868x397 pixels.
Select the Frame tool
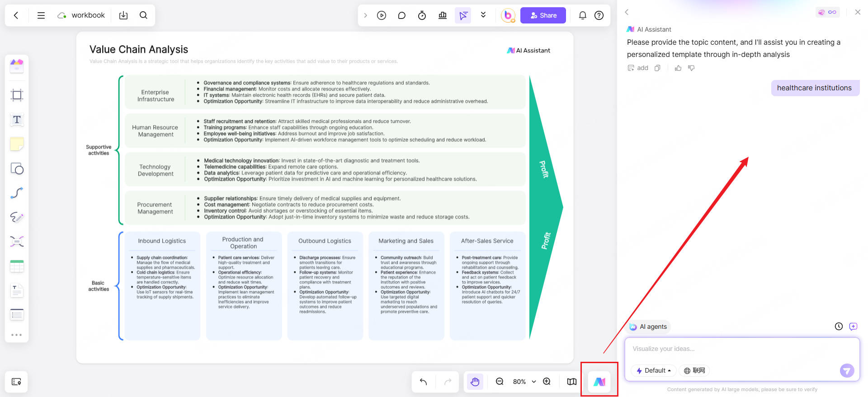17,95
